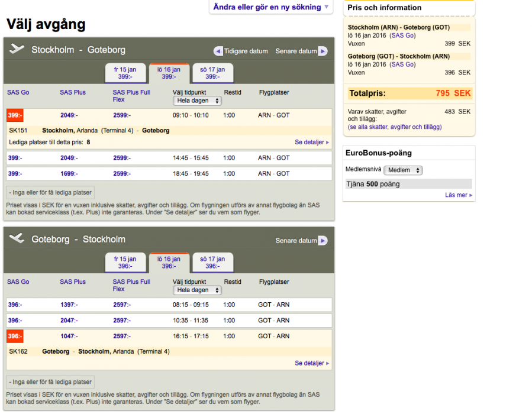Open 'Se detaljer' for flight SK151
This screenshot has width=532, height=414.
coord(312,142)
